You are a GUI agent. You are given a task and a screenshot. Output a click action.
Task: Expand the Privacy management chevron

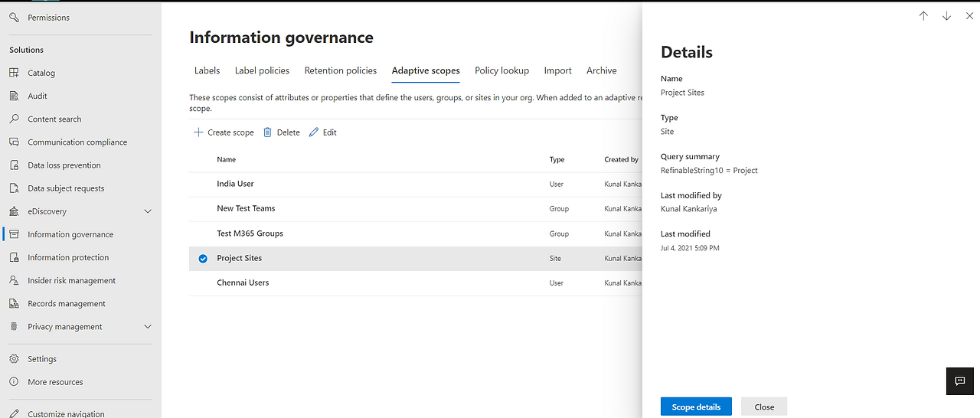pyautogui.click(x=148, y=327)
